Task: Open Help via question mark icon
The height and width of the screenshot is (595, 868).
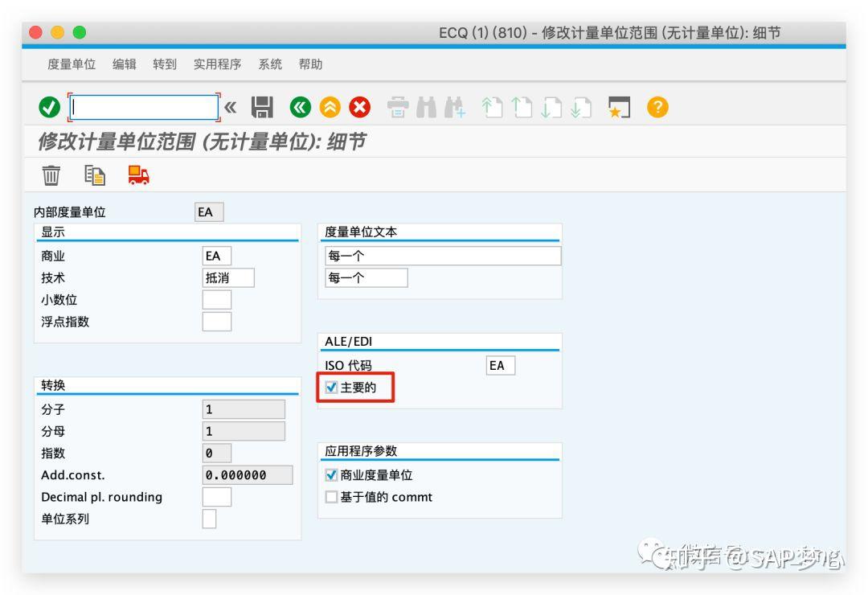Action: [x=657, y=107]
